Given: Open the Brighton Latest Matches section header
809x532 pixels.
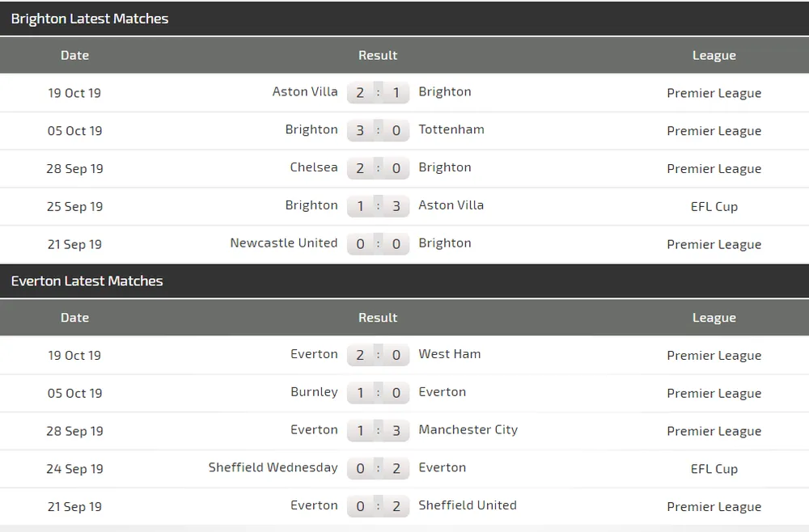Looking at the screenshot, I should tap(90, 19).
